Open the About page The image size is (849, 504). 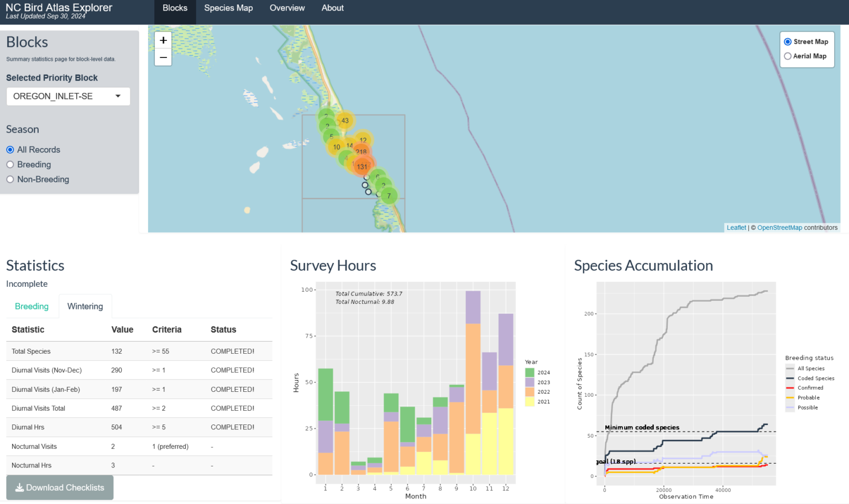pyautogui.click(x=333, y=8)
